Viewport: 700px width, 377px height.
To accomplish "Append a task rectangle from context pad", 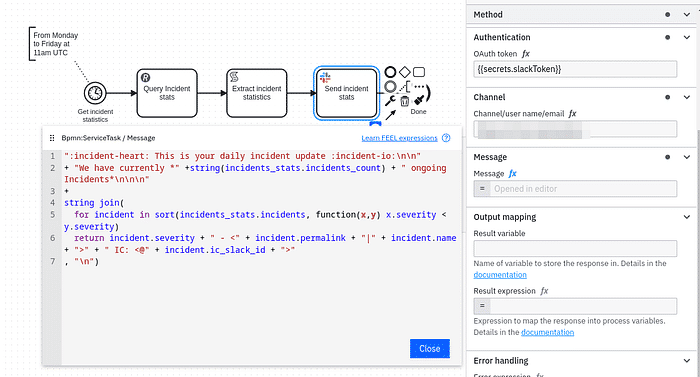I will (419, 72).
